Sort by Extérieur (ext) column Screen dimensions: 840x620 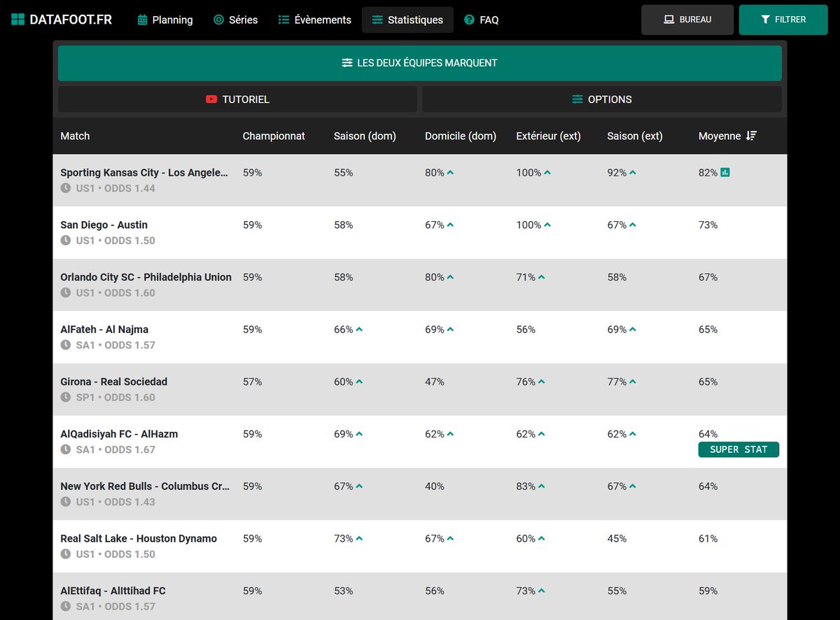point(548,136)
